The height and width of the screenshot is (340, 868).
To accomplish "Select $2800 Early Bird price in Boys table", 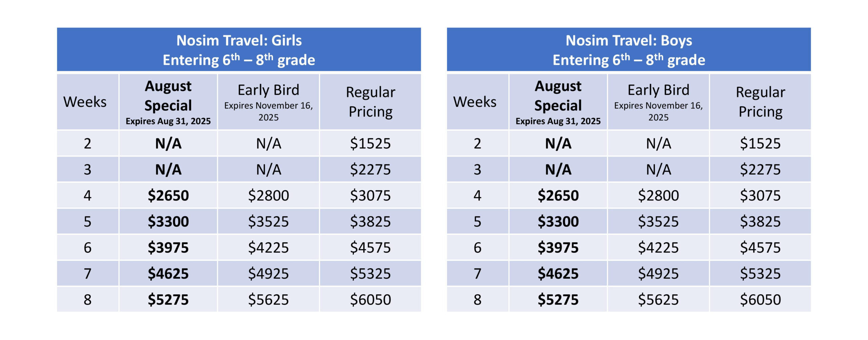I will [658, 196].
